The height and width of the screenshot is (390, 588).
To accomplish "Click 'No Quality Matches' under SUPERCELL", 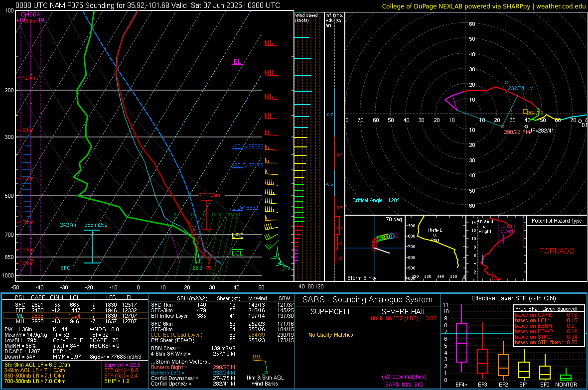I will coord(331,335).
